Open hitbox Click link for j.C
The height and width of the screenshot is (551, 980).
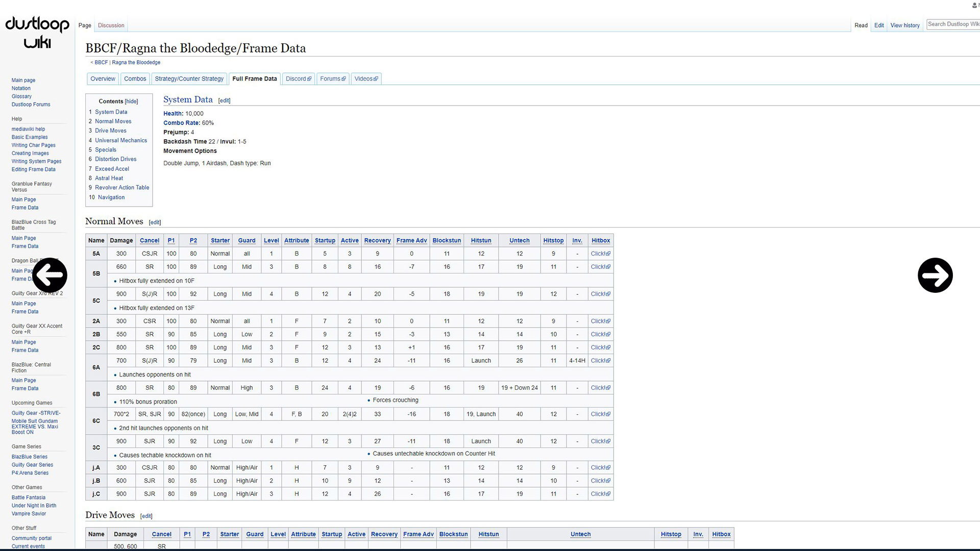point(600,494)
